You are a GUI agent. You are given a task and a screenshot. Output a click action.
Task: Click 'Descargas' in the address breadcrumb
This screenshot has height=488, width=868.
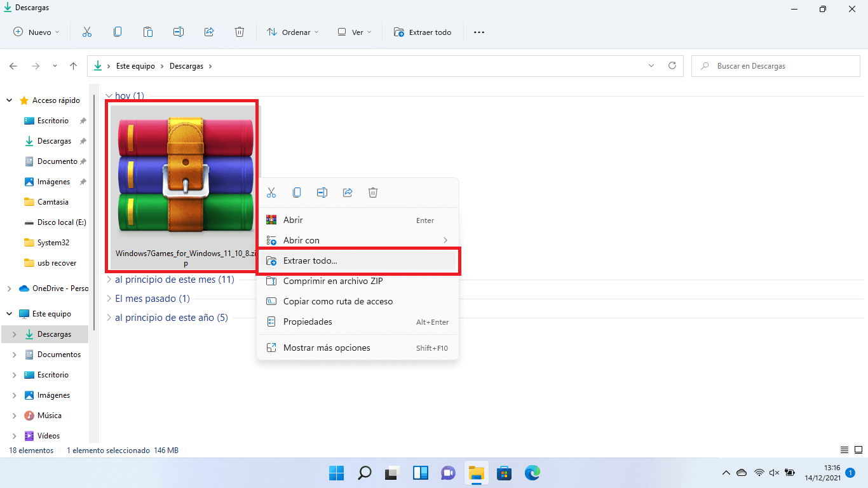tap(186, 66)
